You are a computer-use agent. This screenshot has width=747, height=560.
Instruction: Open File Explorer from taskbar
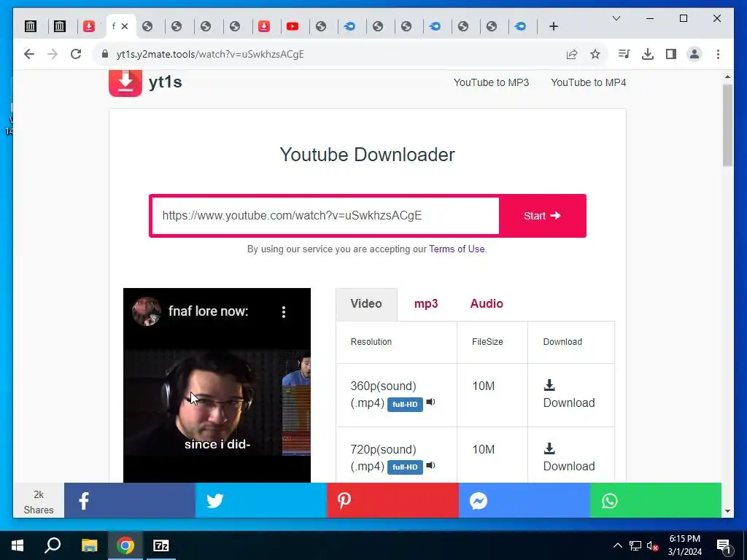tap(89, 545)
